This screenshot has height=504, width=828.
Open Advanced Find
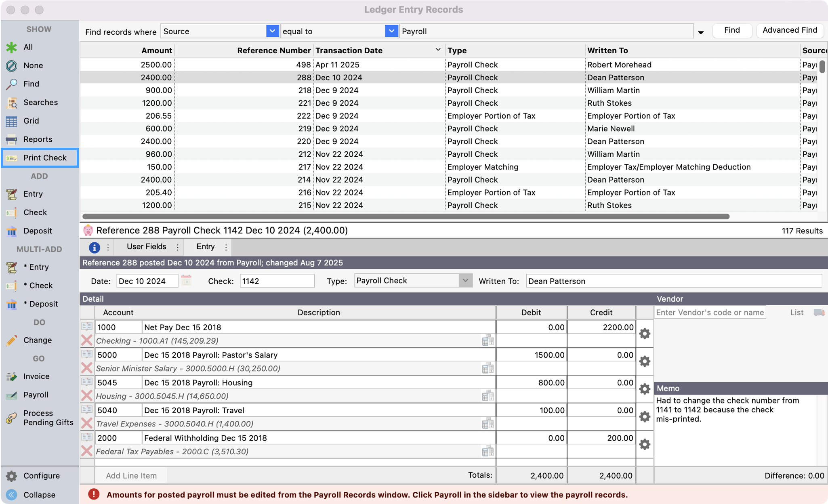(790, 30)
